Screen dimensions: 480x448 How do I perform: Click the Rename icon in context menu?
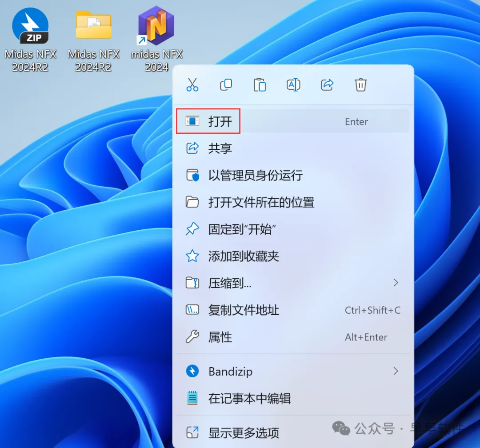click(293, 85)
